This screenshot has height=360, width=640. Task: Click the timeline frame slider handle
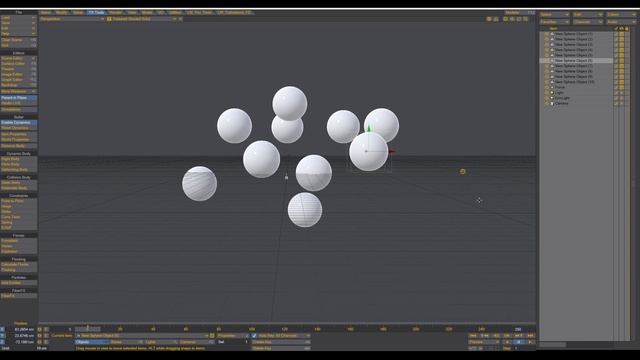click(x=88, y=329)
